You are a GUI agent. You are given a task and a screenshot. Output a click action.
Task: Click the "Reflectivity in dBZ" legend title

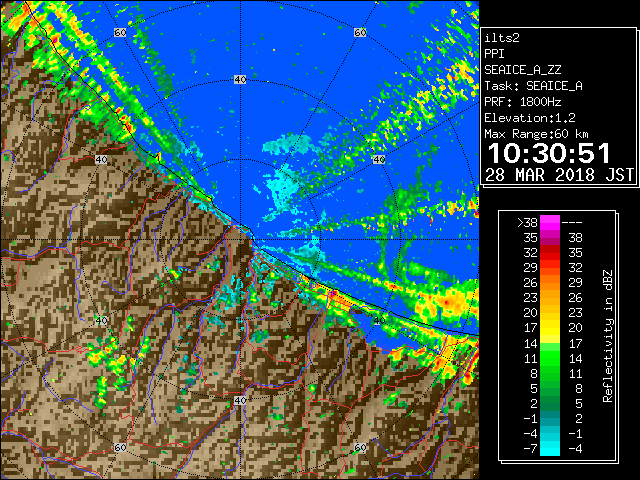click(607, 336)
